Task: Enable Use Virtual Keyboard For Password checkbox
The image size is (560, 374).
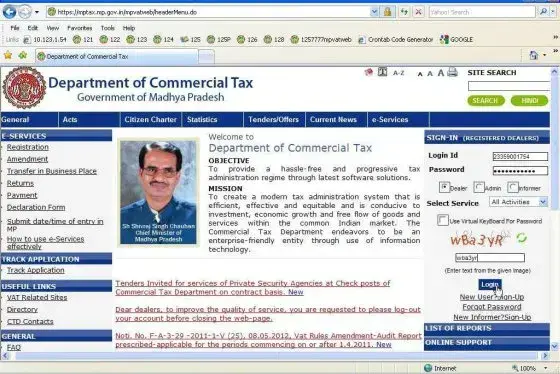Action: click(442, 220)
